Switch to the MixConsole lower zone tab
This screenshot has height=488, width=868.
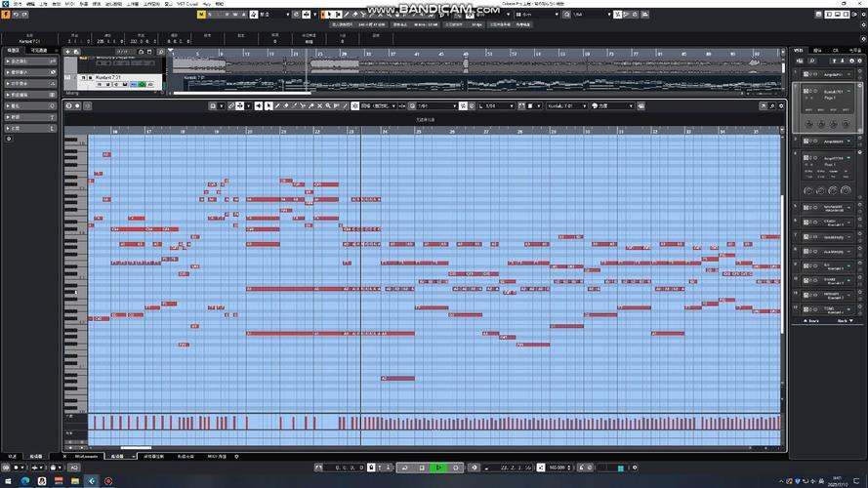86,457
